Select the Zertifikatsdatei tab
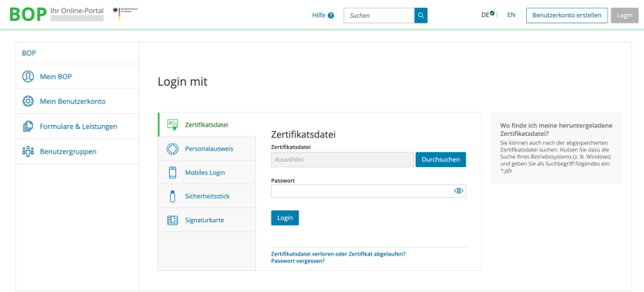 pyautogui.click(x=206, y=124)
